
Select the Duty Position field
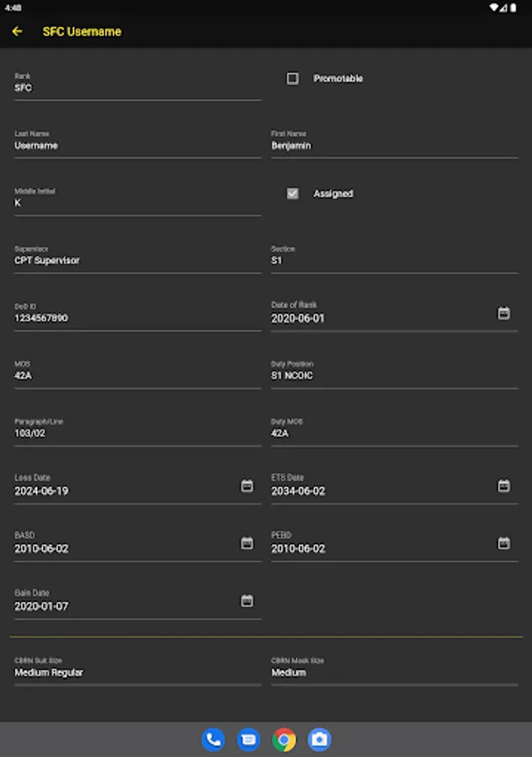tap(393, 376)
